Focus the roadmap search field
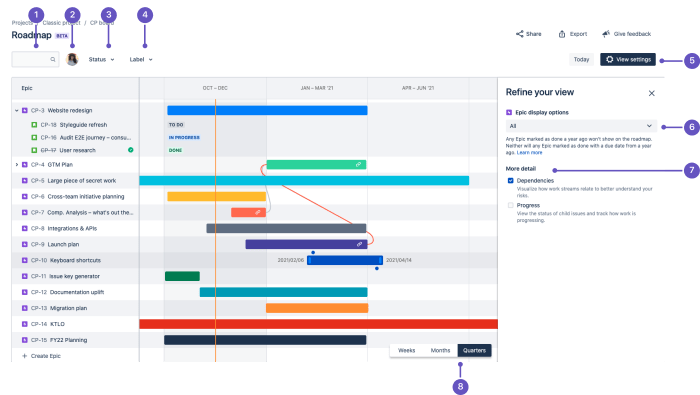This screenshot has height=395, width=700. [x=35, y=59]
